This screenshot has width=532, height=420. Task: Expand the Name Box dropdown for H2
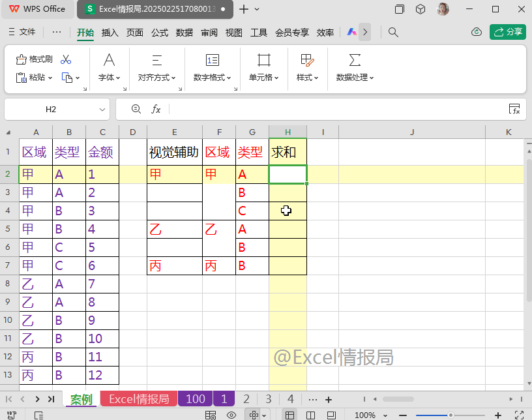(x=102, y=110)
